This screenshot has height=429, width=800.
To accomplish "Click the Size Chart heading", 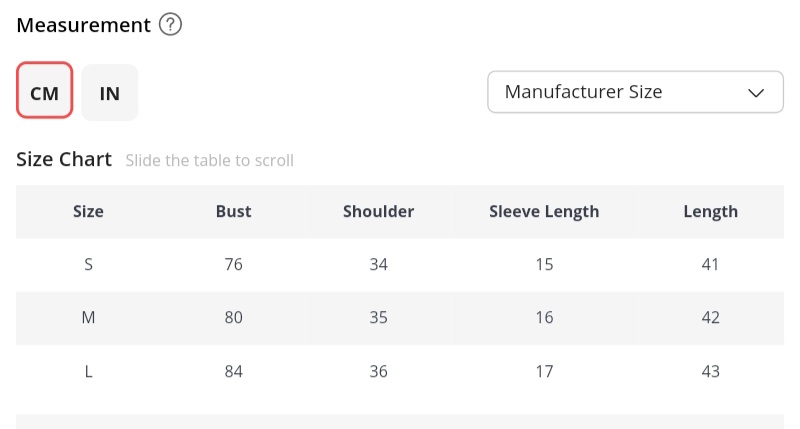I will pyautogui.click(x=64, y=159).
